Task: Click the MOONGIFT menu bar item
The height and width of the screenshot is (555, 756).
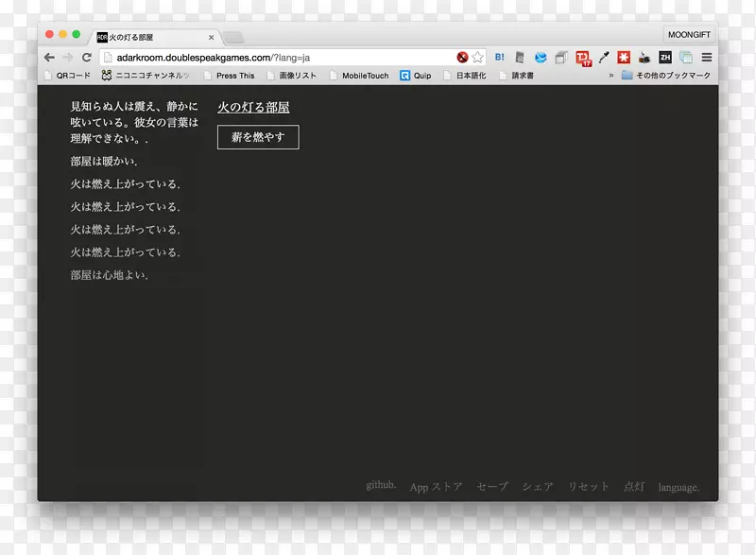Action: click(690, 33)
